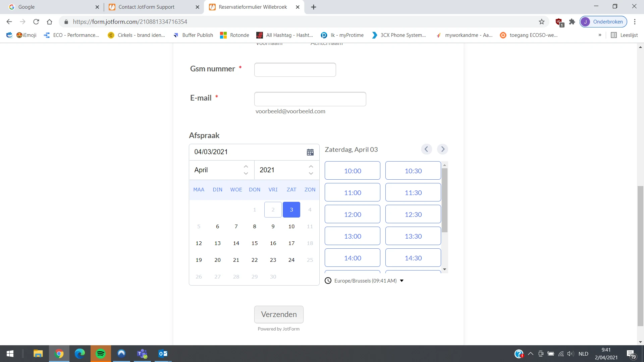Screen dimensions: 644x362
Task: Open the date picker calendar icon
Action: coord(310,152)
